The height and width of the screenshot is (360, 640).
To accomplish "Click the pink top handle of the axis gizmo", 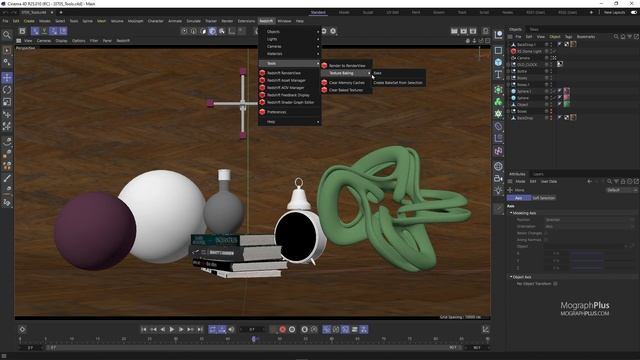I will [x=243, y=71].
